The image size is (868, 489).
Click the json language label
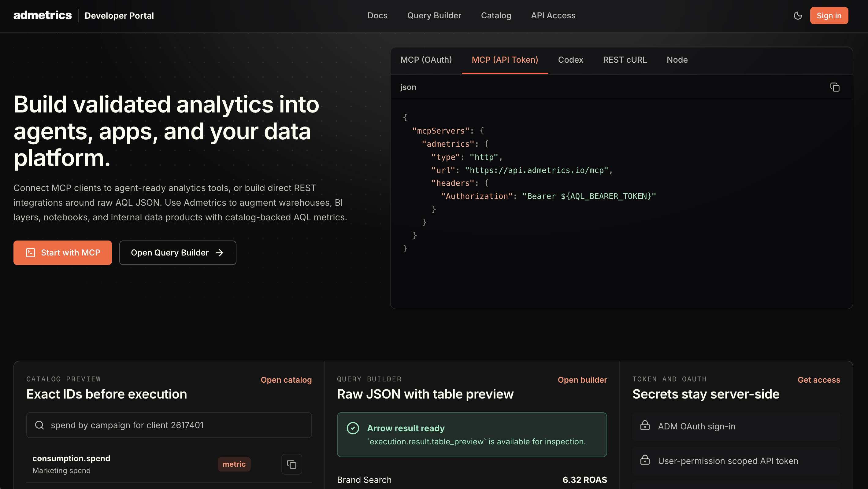[408, 87]
